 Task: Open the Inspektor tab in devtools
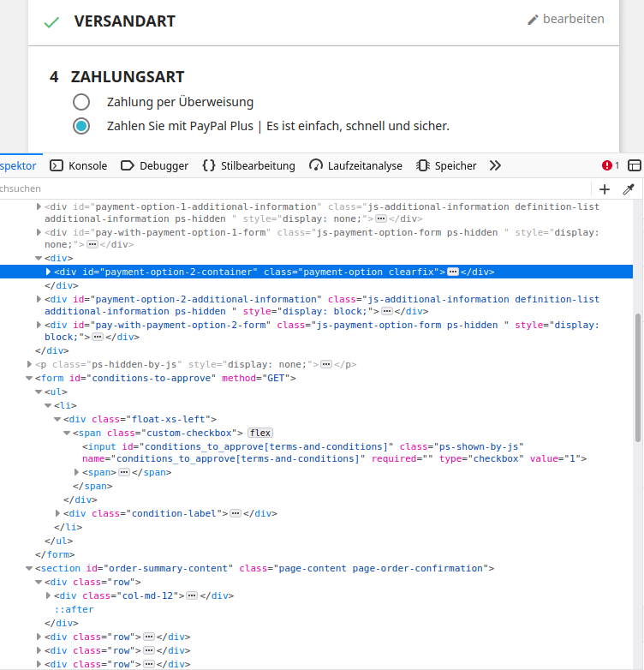click(18, 166)
